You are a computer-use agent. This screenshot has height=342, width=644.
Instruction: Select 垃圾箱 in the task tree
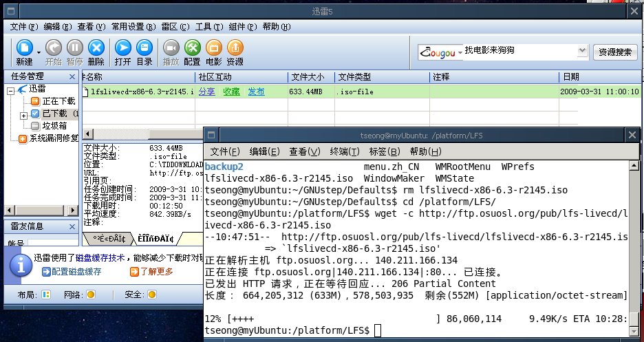(54, 126)
